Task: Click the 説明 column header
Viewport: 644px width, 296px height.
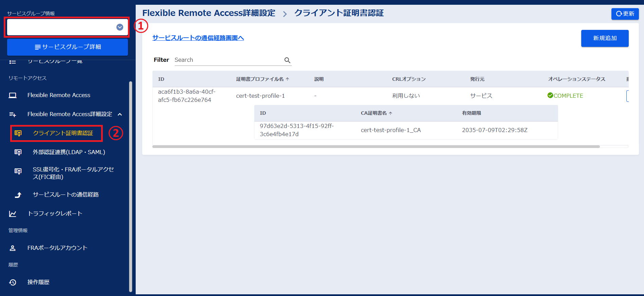Action: pos(319,79)
